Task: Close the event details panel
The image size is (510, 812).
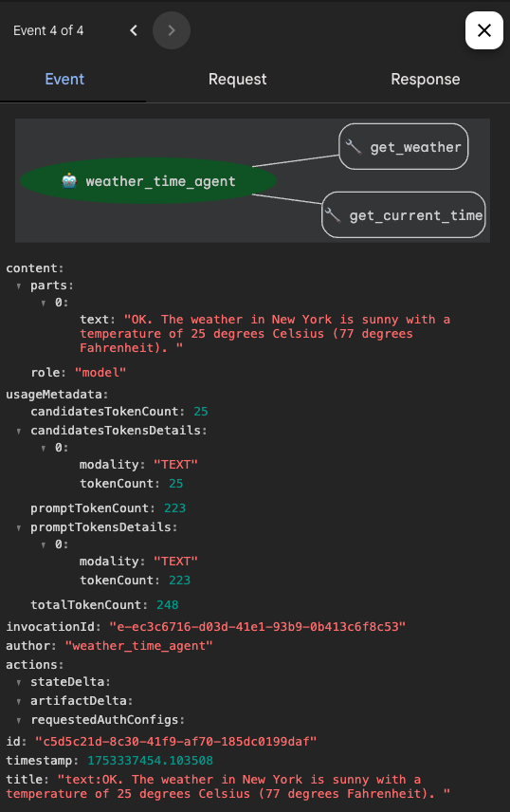Action: coord(484,30)
